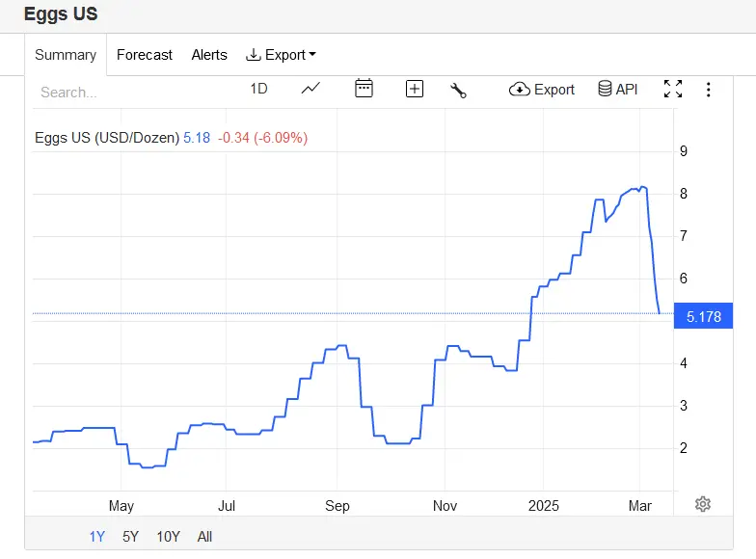Viewport: 756px width, 559px height.
Task: Open the calendar date range picker
Action: [x=364, y=89]
